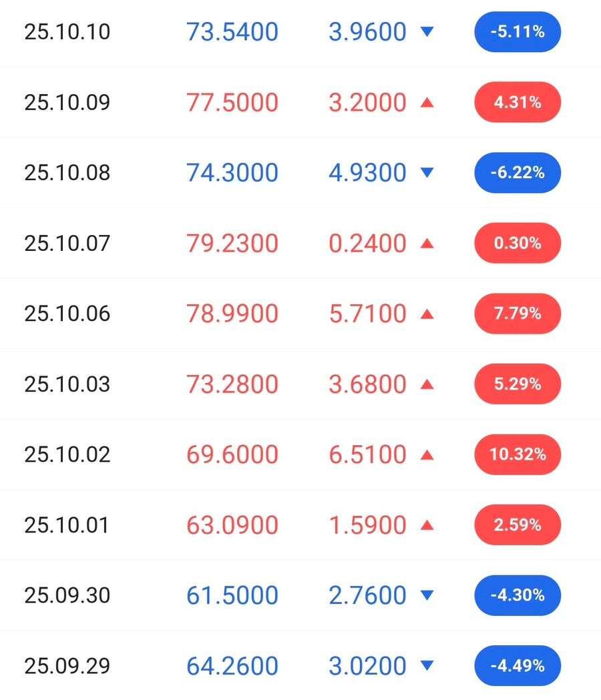Viewport: 601px width, 700px height.
Task: Click the down arrow next to 2.7600
Action: coord(427,595)
